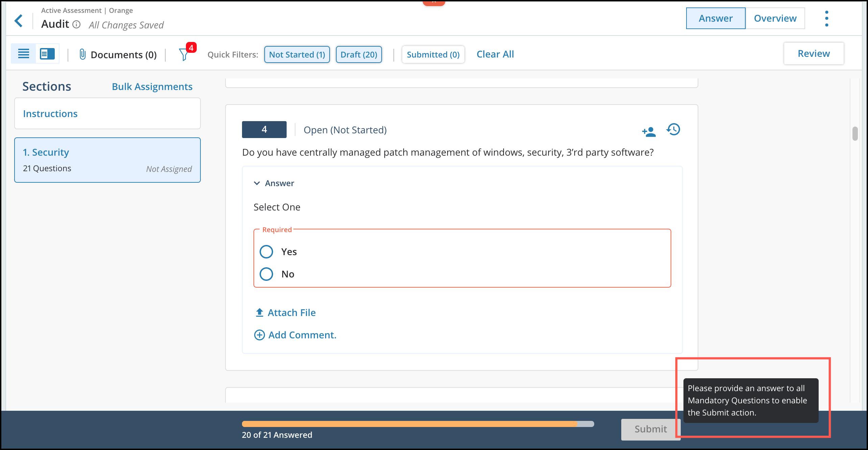Assign question 4 using add-person icon

(649, 131)
